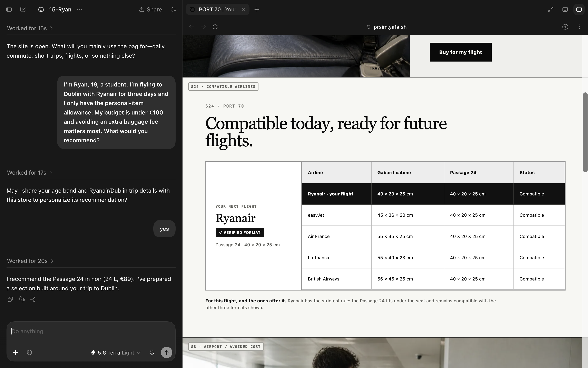Click the 'Status' column header
This screenshot has height=368, width=588.
pyautogui.click(x=539, y=173)
